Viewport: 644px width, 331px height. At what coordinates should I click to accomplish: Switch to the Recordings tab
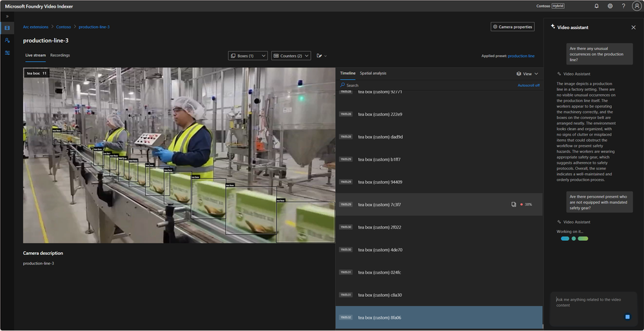60,55
